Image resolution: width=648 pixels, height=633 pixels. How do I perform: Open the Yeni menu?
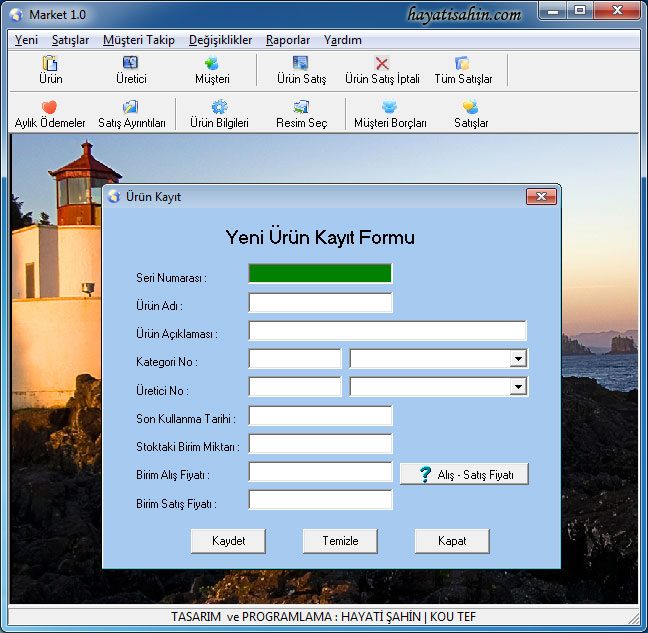(x=26, y=40)
